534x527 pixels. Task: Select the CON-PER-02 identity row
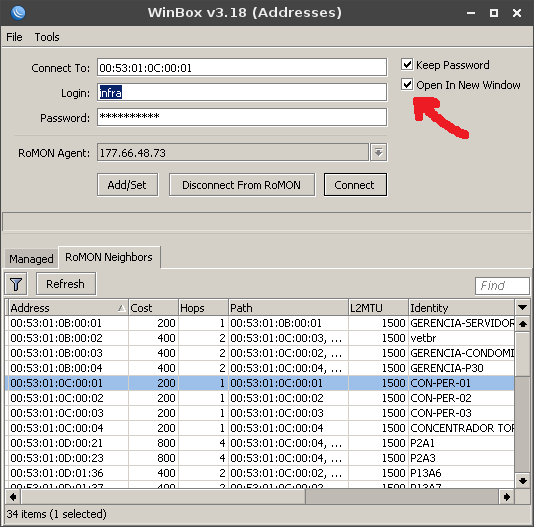(261, 398)
